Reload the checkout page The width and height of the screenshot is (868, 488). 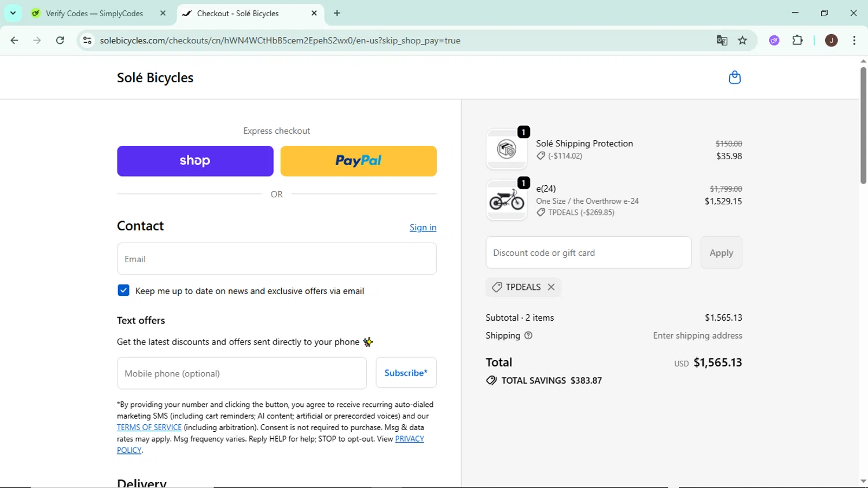(60, 41)
